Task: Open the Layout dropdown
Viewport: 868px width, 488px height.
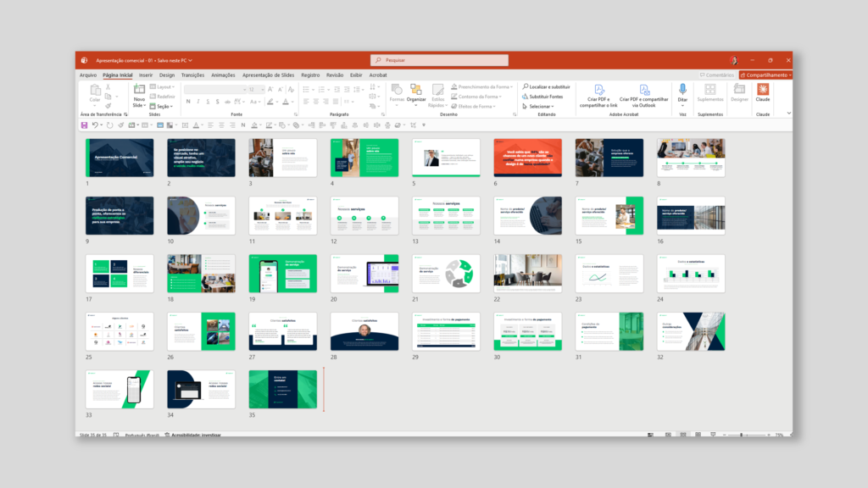Action: [x=162, y=87]
